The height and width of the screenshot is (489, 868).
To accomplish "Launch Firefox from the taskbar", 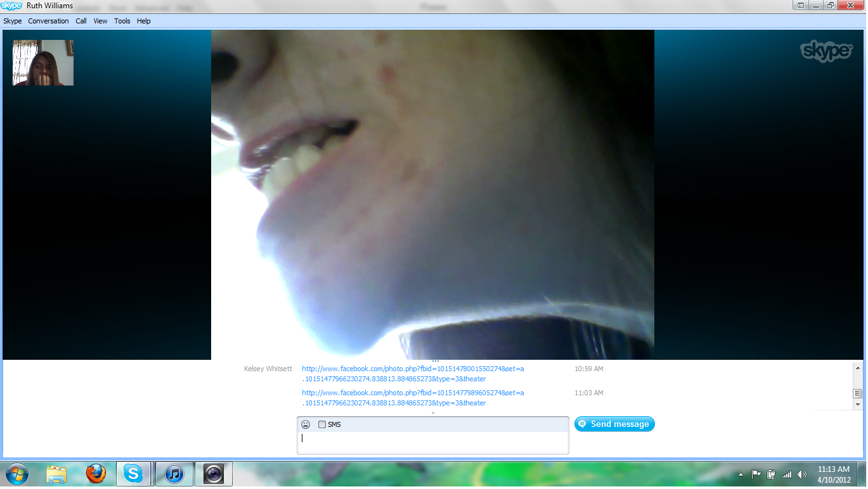I will 96,474.
